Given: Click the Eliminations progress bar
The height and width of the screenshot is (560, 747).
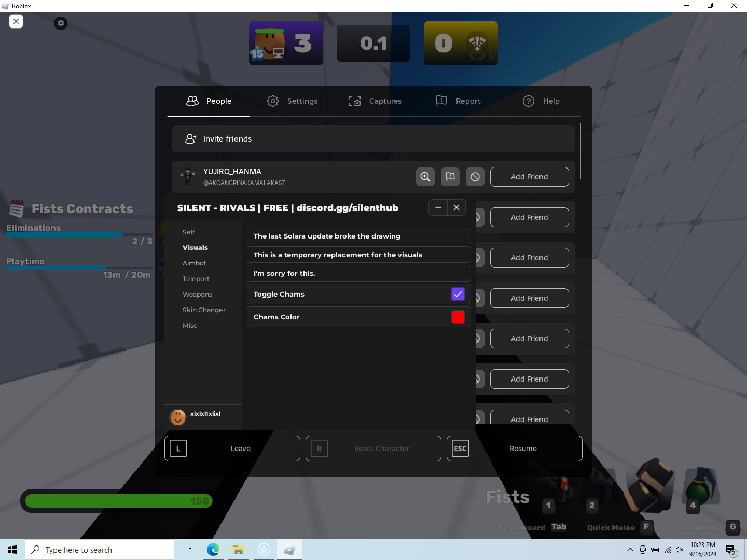Looking at the screenshot, I should pos(79,235).
